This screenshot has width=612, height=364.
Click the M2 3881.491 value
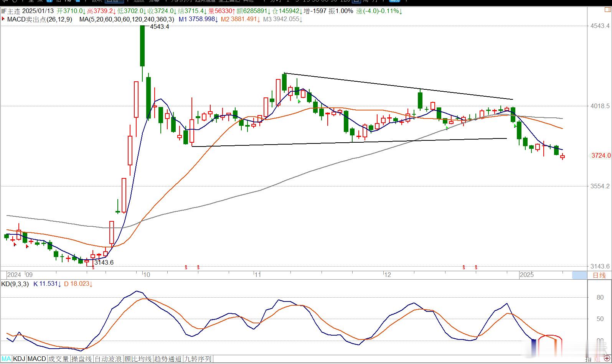[241, 19]
